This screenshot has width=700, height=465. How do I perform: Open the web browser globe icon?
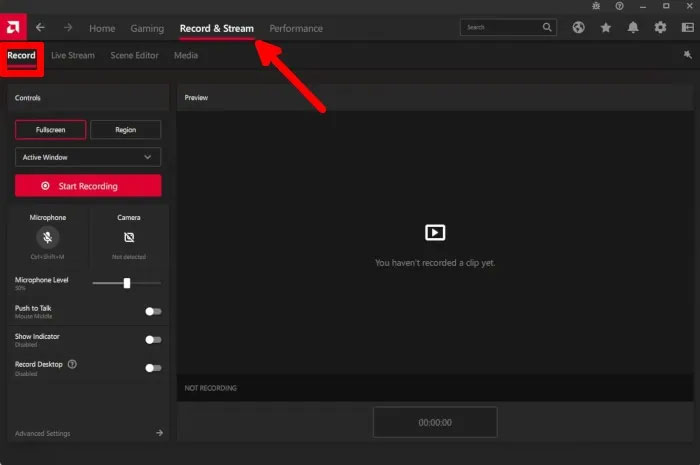coord(579,28)
